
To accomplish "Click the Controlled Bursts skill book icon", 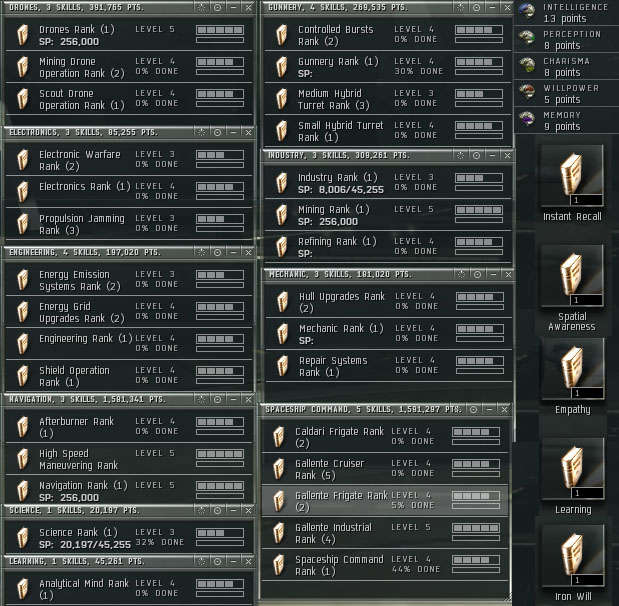I will [x=281, y=34].
